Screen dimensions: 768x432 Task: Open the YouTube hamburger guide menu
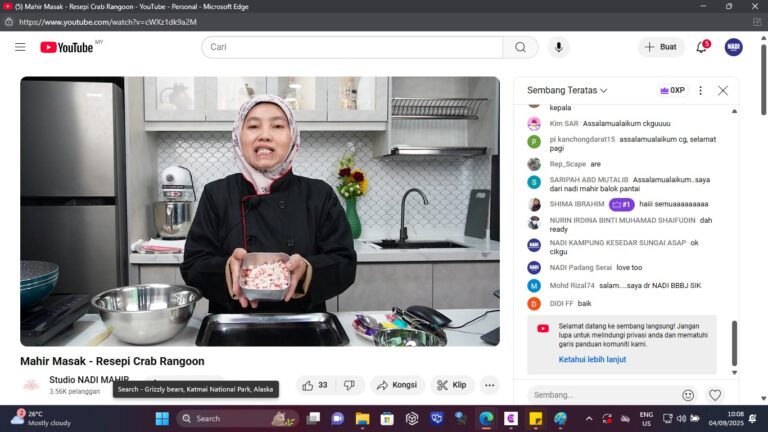pyautogui.click(x=20, y=47)
